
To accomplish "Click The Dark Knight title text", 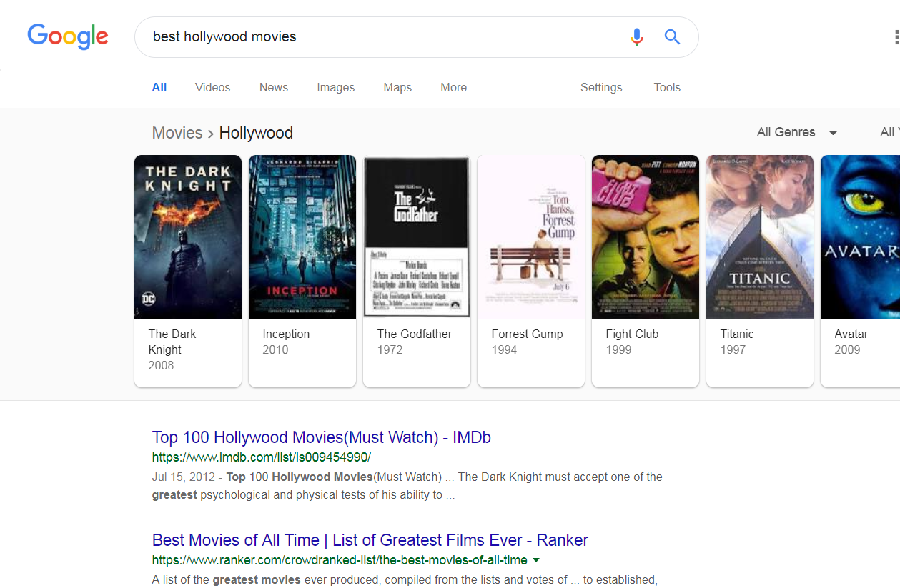I will 172,342.
